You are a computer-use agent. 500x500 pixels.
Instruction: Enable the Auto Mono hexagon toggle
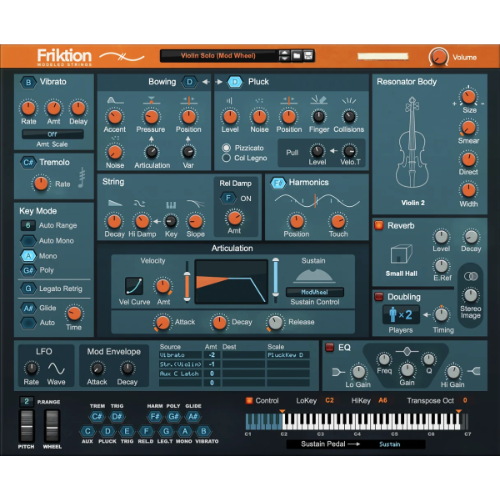pyautogui.click(x=28, y=240)
